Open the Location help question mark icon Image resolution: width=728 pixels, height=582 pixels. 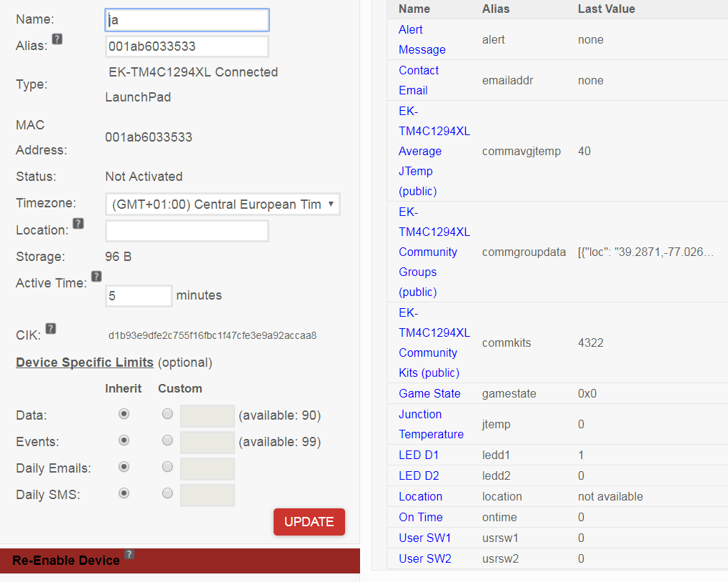[x=79, y=223]
